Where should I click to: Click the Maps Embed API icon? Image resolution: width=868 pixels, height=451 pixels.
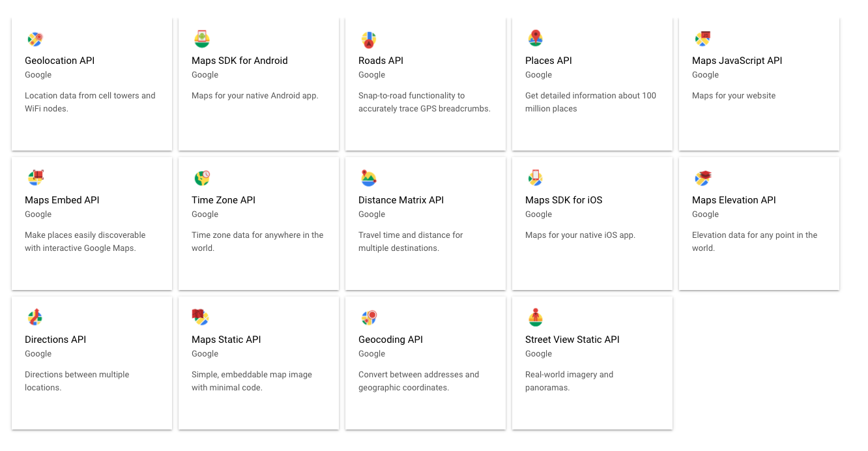35,178
